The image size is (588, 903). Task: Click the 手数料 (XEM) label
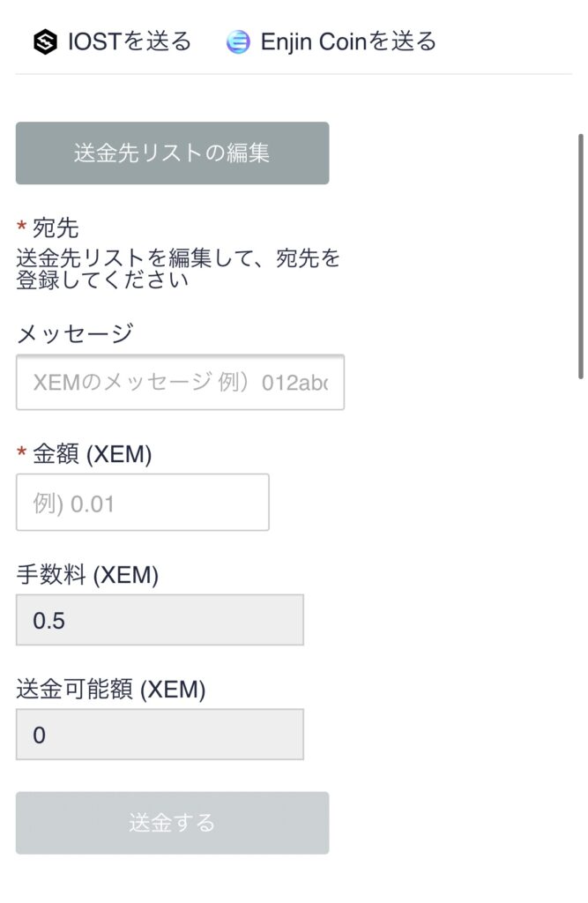[x=87, y=575]
